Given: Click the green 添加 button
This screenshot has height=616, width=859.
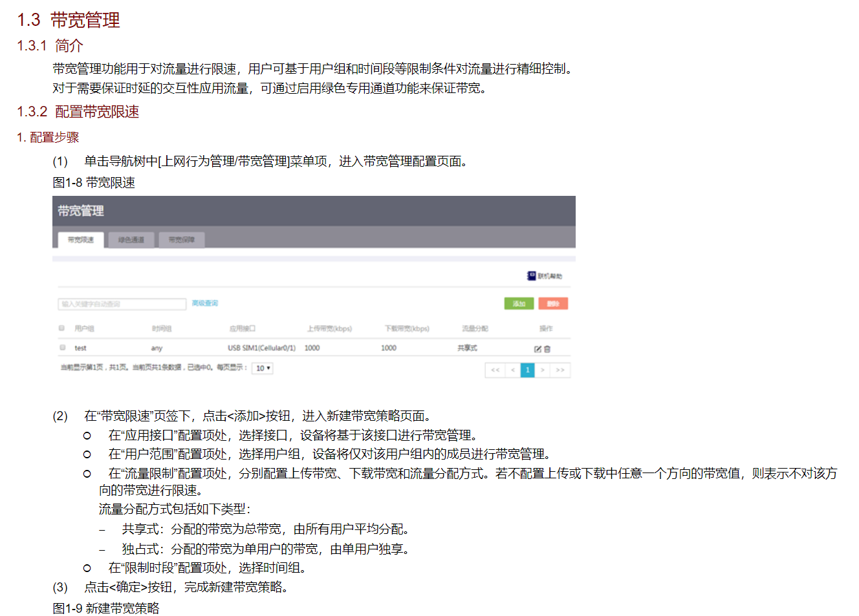Looking at the screenshot, I should (519, 304).
